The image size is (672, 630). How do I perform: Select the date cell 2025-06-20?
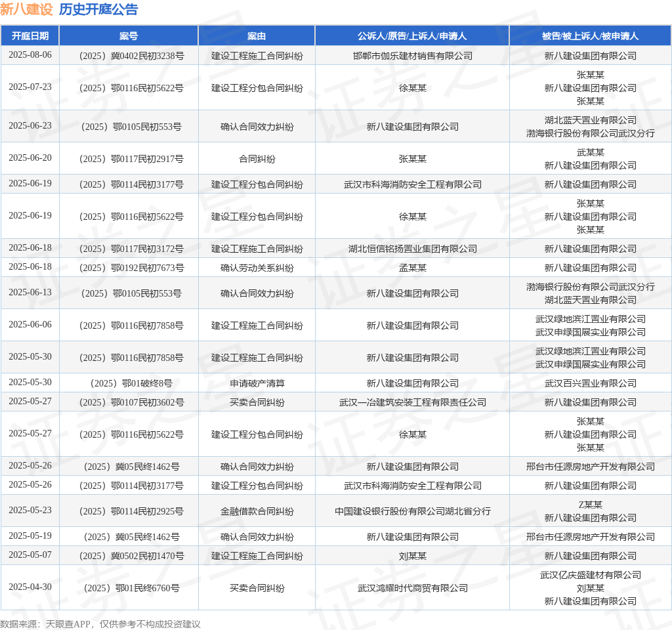pos(30,157)
